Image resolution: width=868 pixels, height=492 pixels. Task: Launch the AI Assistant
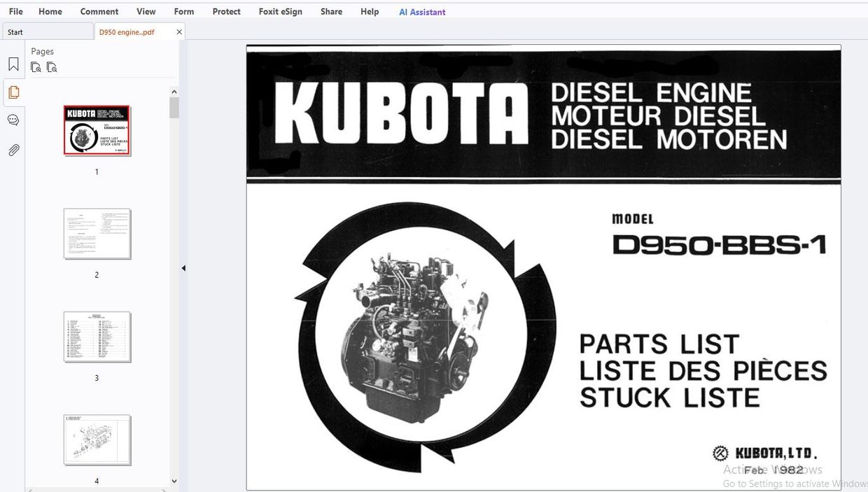coord(422,11)
